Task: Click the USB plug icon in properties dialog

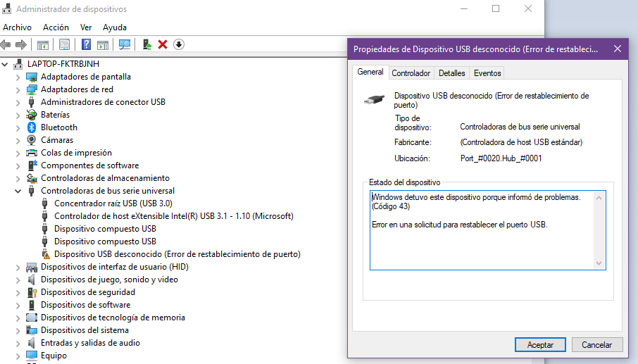Action: pos(374,99)
